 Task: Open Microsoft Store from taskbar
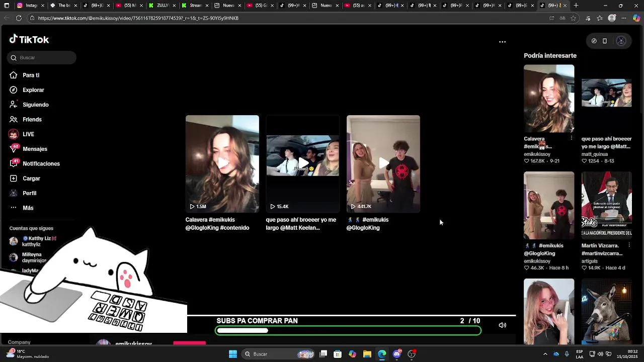(338, 354)
